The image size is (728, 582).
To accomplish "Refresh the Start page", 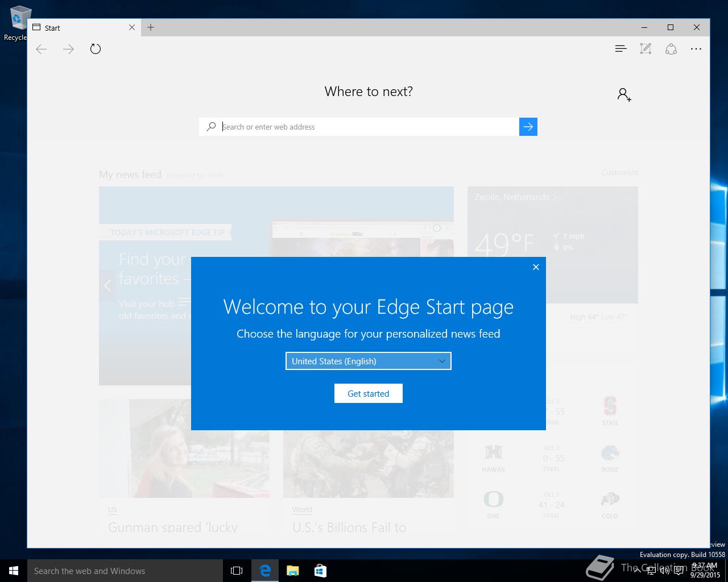I will coord(96,49).
